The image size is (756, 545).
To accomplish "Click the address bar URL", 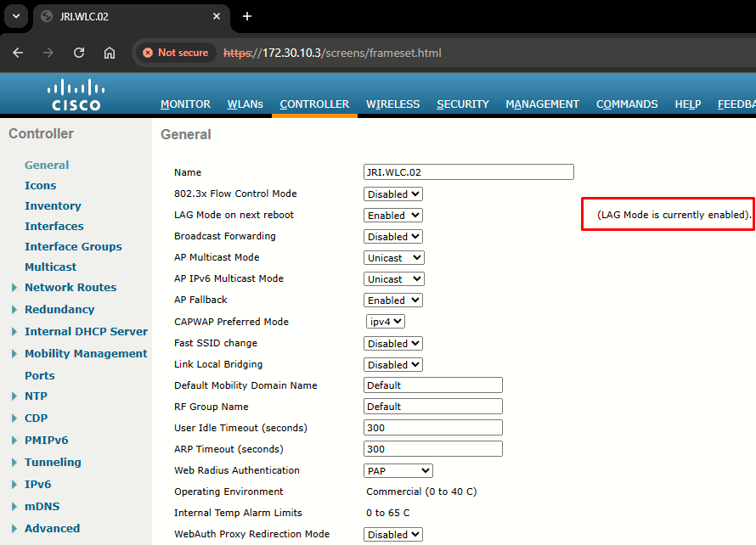I will [x=332, y=53].
